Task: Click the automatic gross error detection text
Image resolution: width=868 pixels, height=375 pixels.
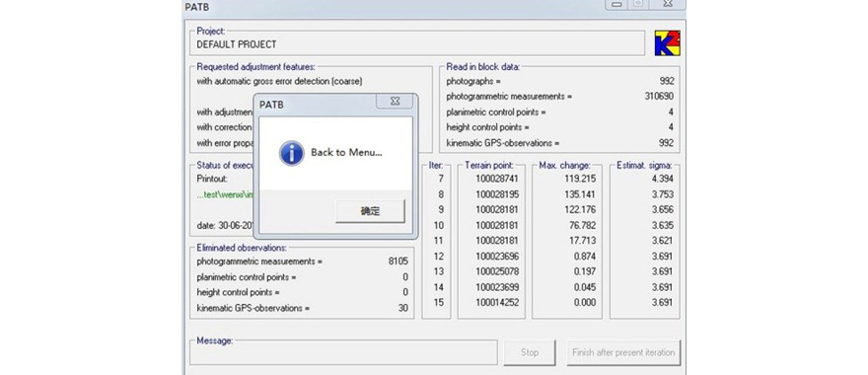Action: click(x=279, y=82)
